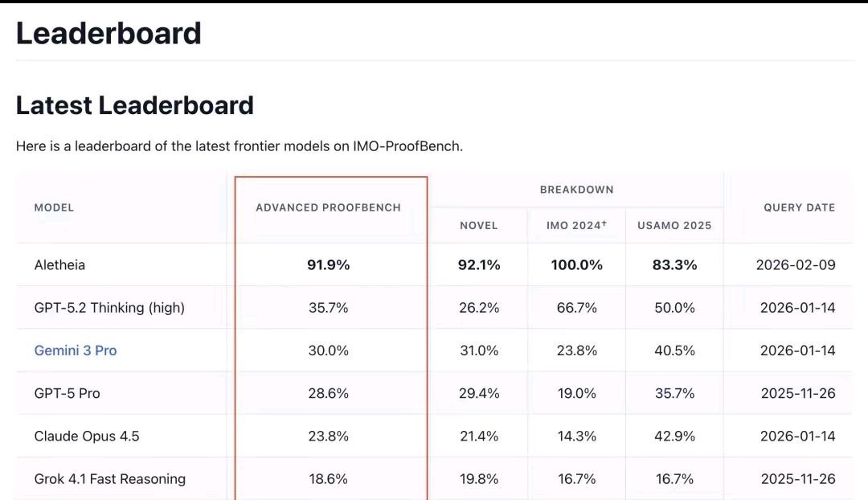The height and width of the screenshot is (500, 868).
Task: Click Aletheia's 100.0% IMO 2024 score
Action: [x=576, y=264]
